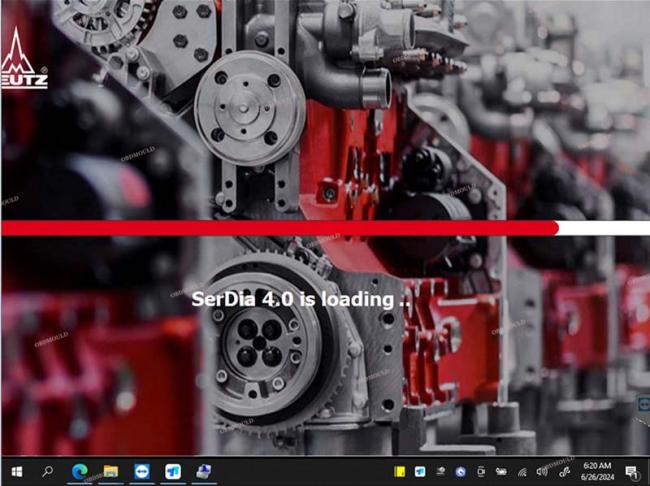Screen dimensions: 650x486
Task: Open the camera (Meet Now) tray icon
Action: 481,471
